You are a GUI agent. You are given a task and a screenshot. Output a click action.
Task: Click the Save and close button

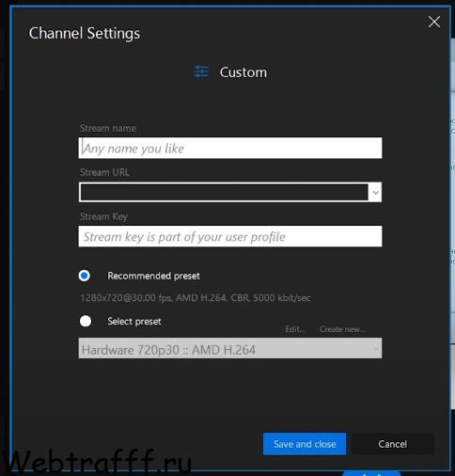[x=305, y=444]
